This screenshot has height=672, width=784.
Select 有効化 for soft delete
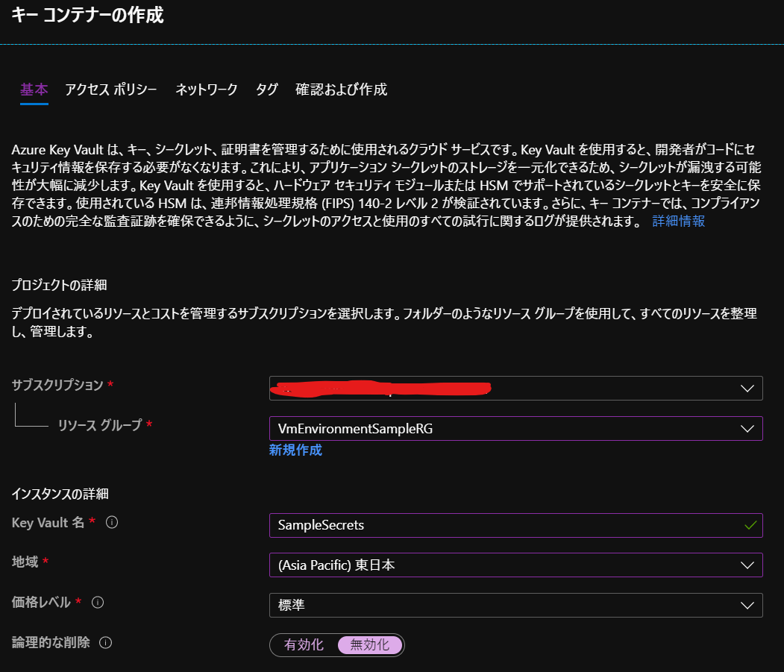point(304,645)
